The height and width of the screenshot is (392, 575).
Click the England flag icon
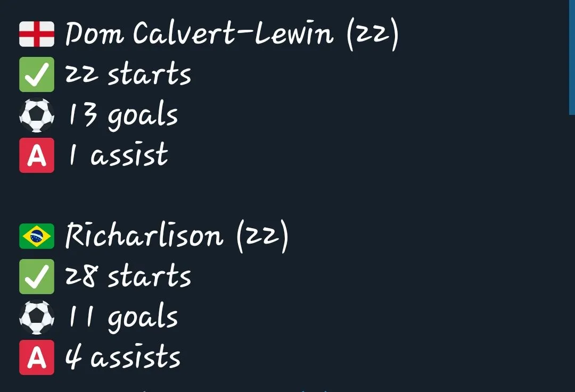[36, 34]
